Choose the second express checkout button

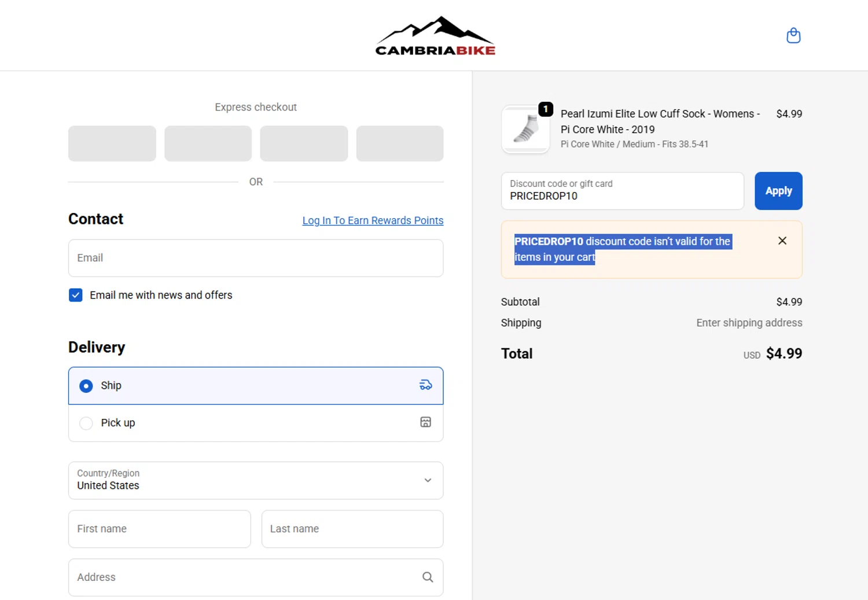[x=208, y=143]
